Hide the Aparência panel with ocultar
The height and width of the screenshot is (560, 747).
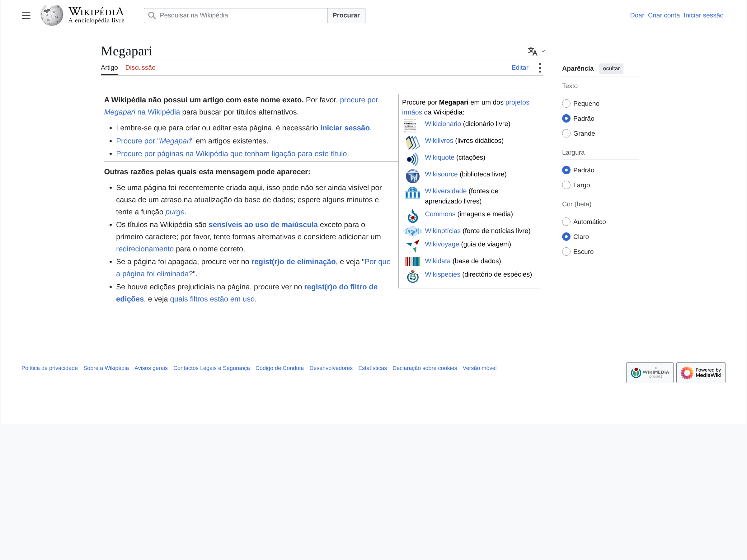pyautogui.click(x=611, y=68)
